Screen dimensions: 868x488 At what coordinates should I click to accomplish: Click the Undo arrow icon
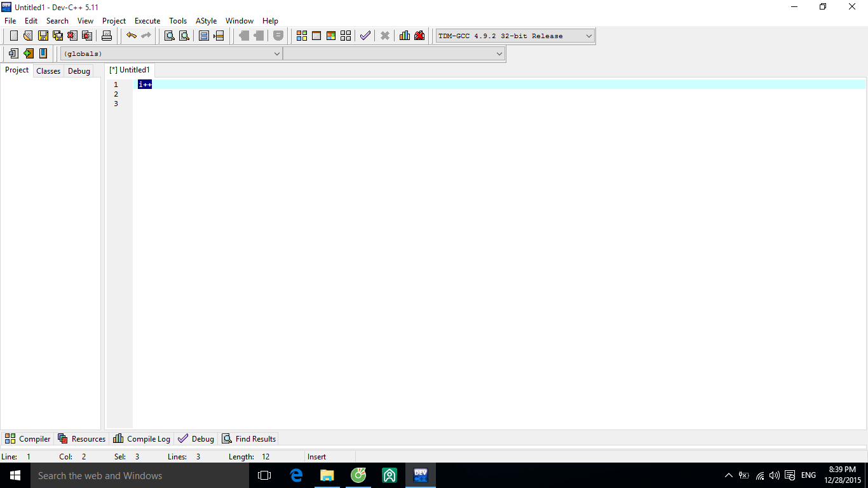(x=132, y=36)
